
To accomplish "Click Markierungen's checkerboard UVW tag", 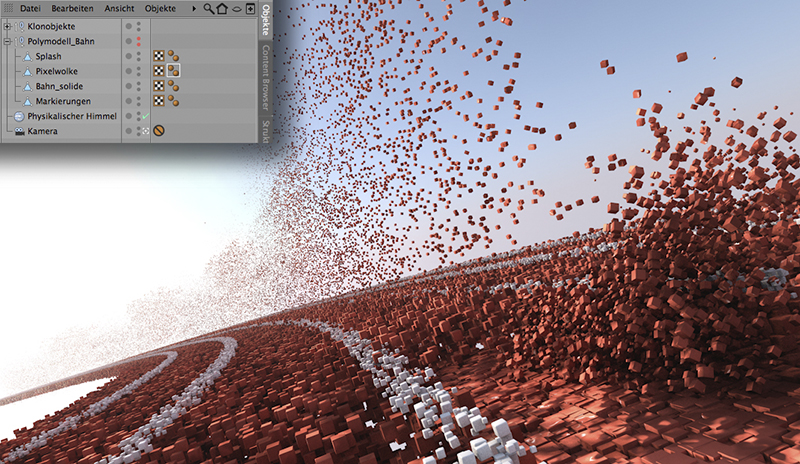I will point(159,101).
